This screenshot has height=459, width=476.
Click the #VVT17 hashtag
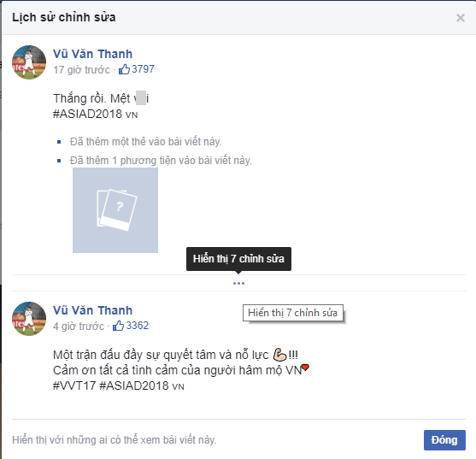74,385
